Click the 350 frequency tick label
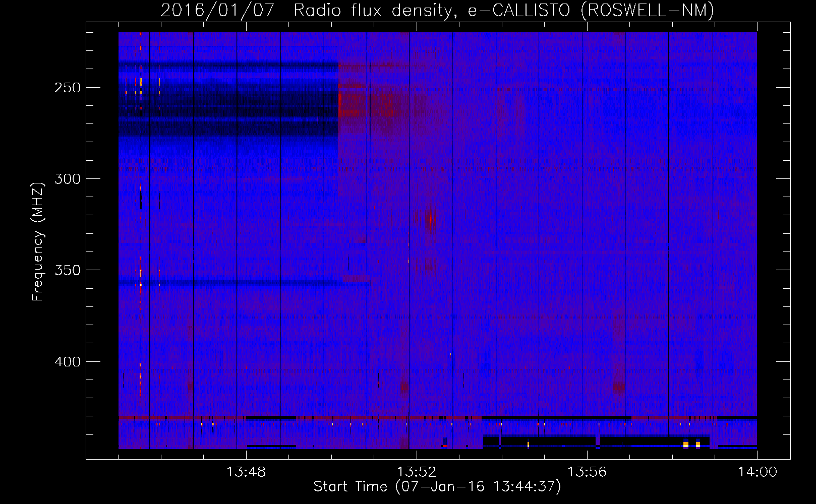This screenshot has height=504, width=816. click(68, 270)
